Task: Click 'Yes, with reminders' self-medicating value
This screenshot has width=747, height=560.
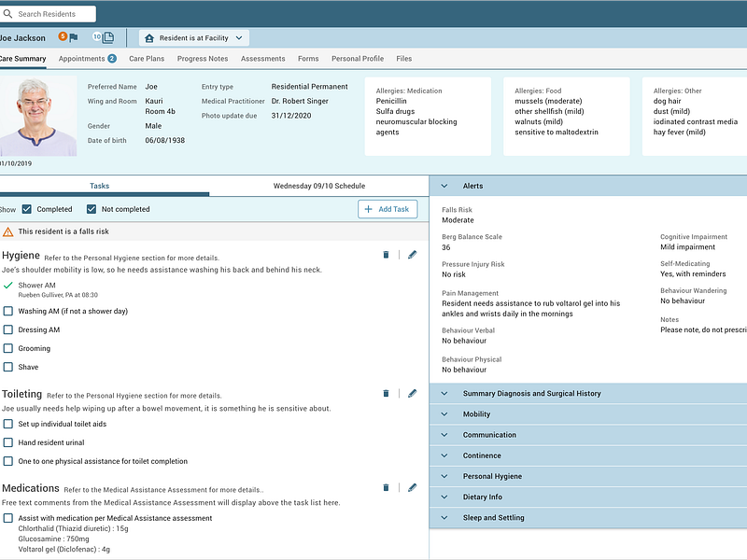Action: [x=693, y=273]
